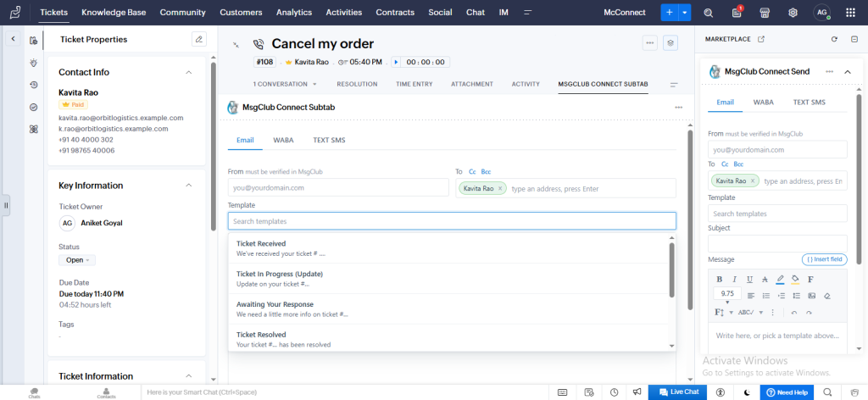Open the apps grid launcher icon
The image size is (868, 400).
click(850, 13)
